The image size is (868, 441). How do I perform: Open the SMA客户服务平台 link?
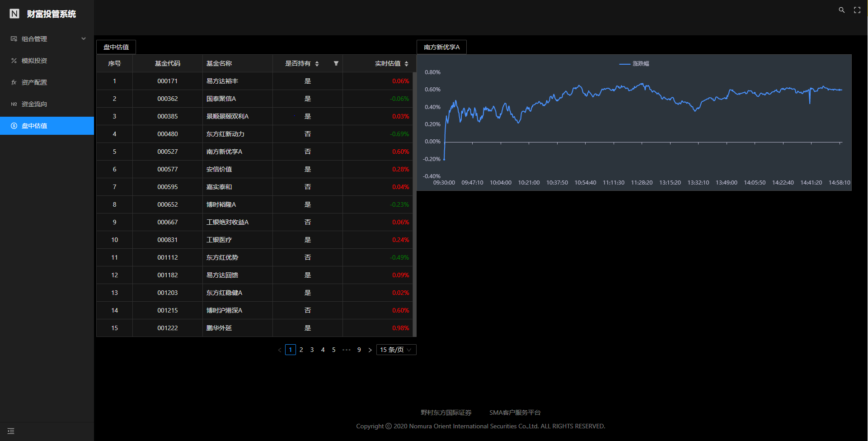pos(515,412)
